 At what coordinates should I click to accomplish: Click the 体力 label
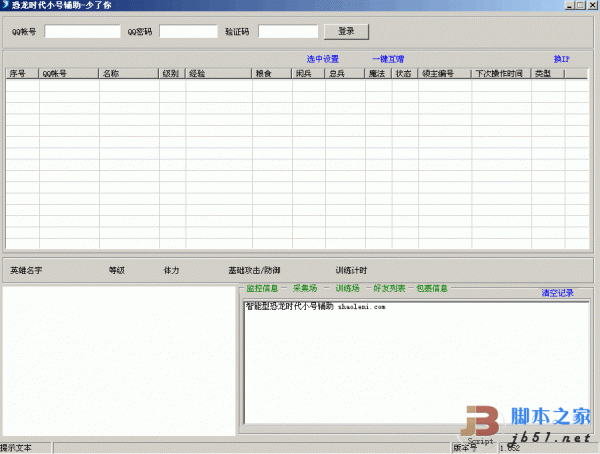pyautogui.click(x=171, y=270)
